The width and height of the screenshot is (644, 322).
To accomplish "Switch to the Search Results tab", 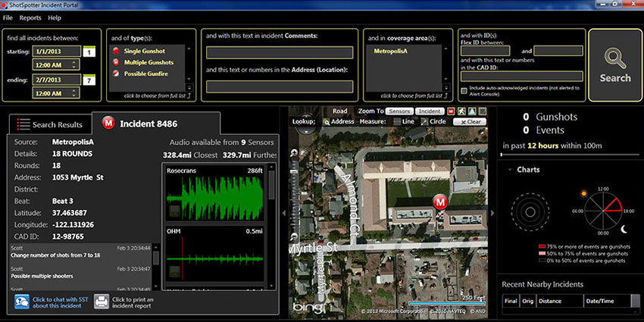I will [x=50, y=124].
